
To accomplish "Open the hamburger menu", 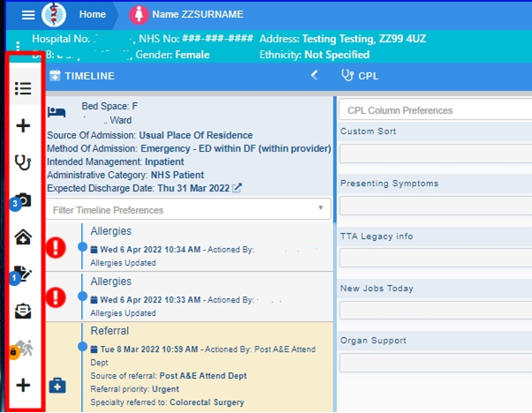I will click(28, 15).
